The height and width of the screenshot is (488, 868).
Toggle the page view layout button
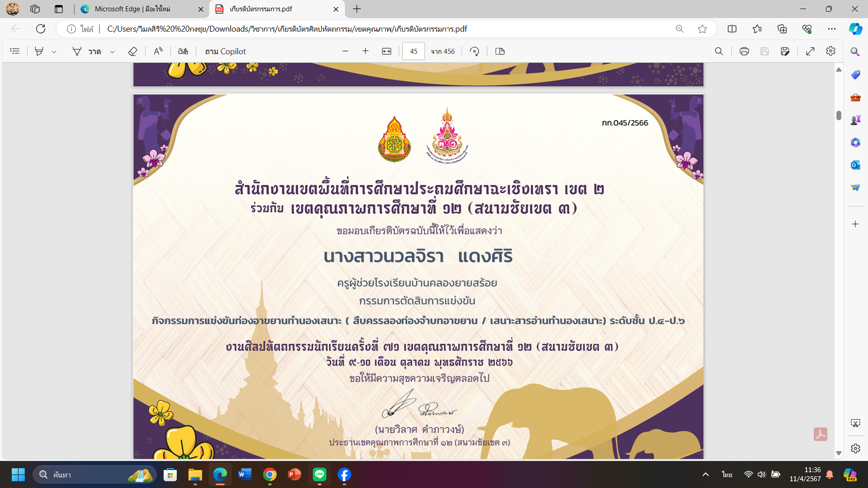500,52
